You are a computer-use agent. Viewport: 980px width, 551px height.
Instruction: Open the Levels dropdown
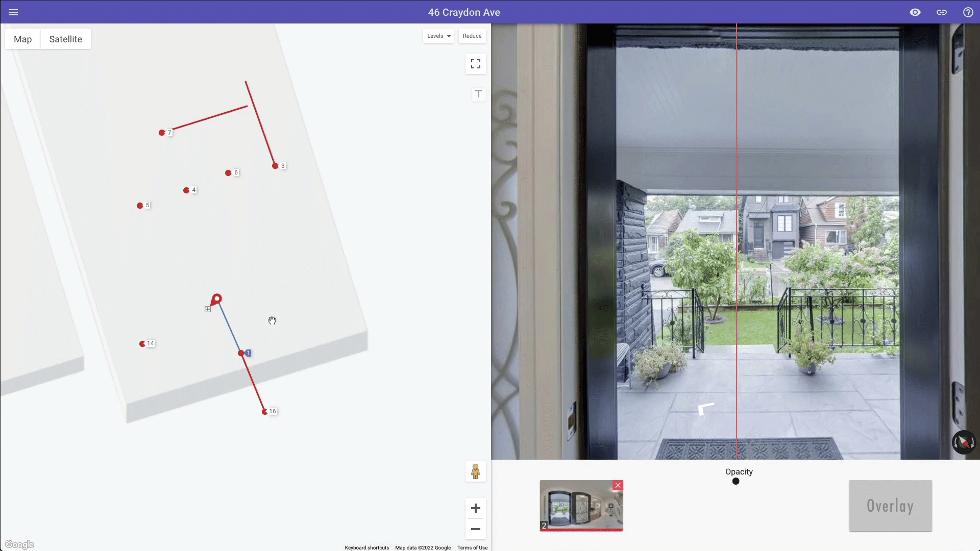pos(438,36)
